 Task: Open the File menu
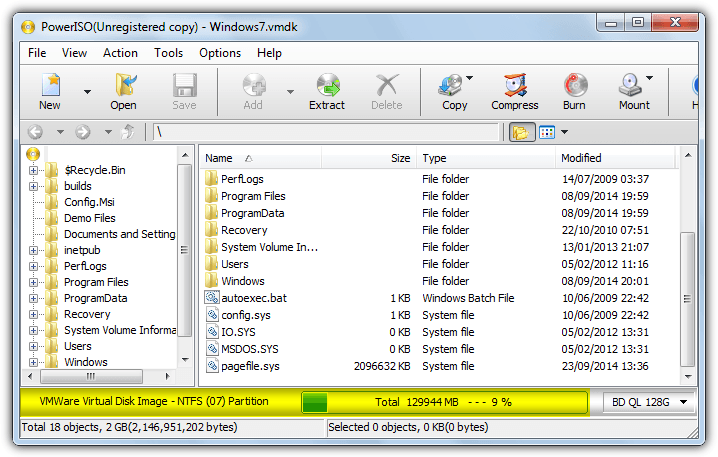(37, 53)
